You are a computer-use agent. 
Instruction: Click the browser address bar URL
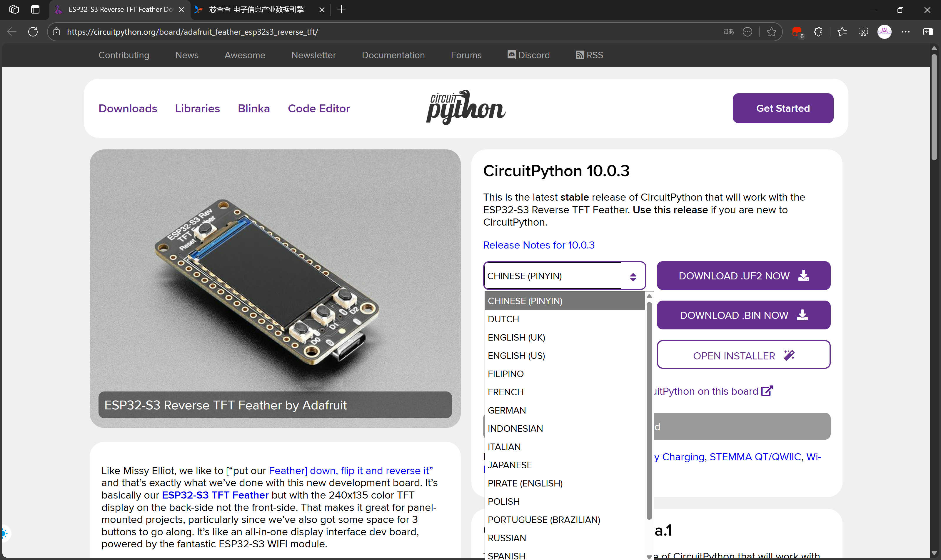pos(192,32)
